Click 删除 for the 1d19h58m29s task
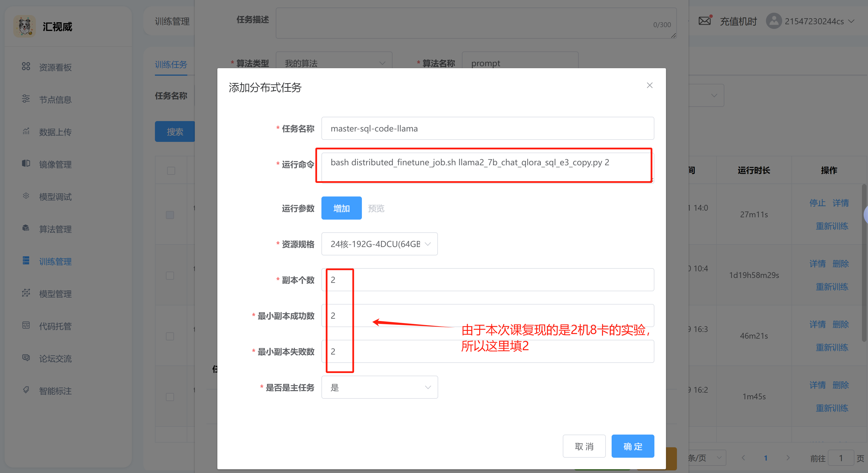 840,264
